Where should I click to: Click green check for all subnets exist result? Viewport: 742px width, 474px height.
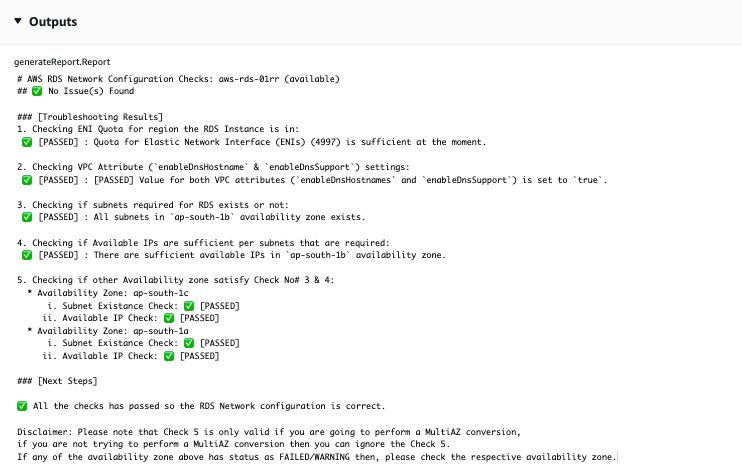click(26, 217)
